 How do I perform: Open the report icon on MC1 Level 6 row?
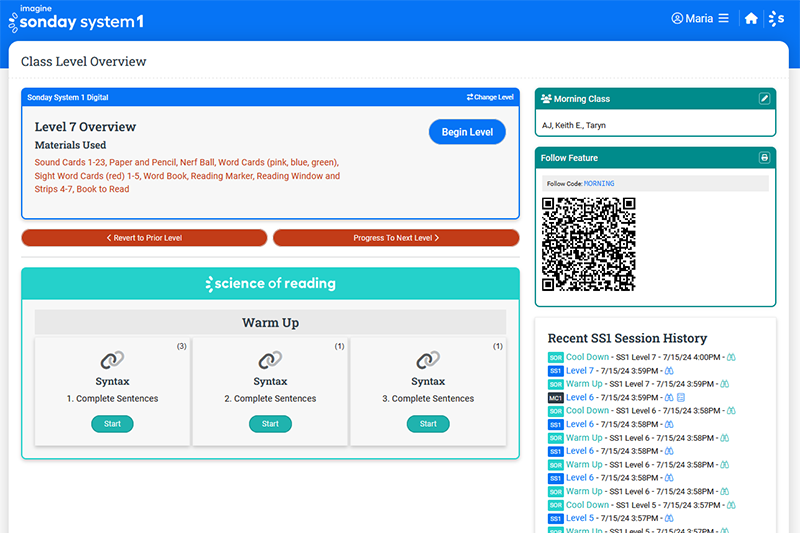(681, 397)
